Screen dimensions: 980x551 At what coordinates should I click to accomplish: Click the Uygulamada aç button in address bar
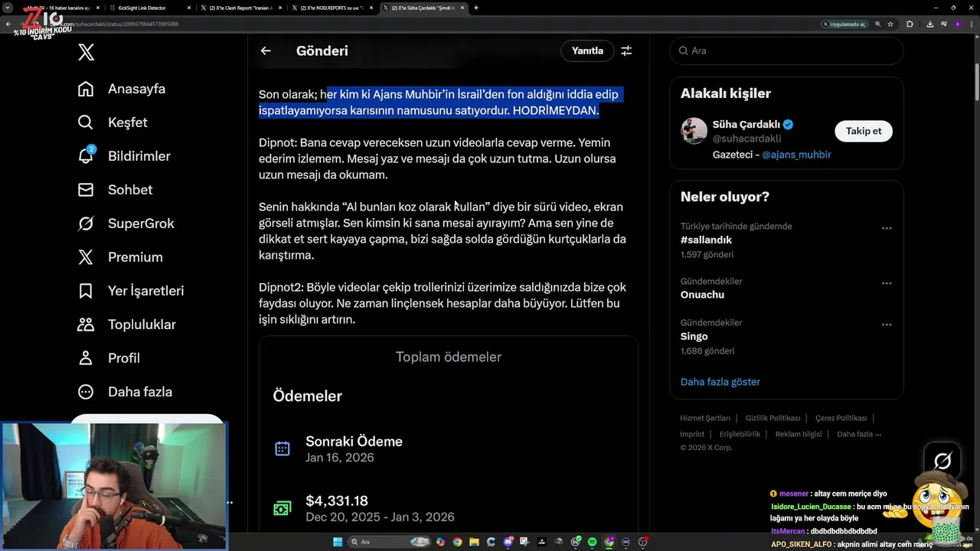(844, 24)
